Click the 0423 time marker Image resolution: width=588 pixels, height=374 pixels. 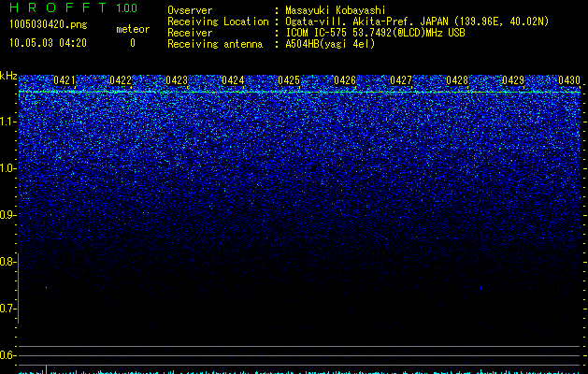(177, 80)
